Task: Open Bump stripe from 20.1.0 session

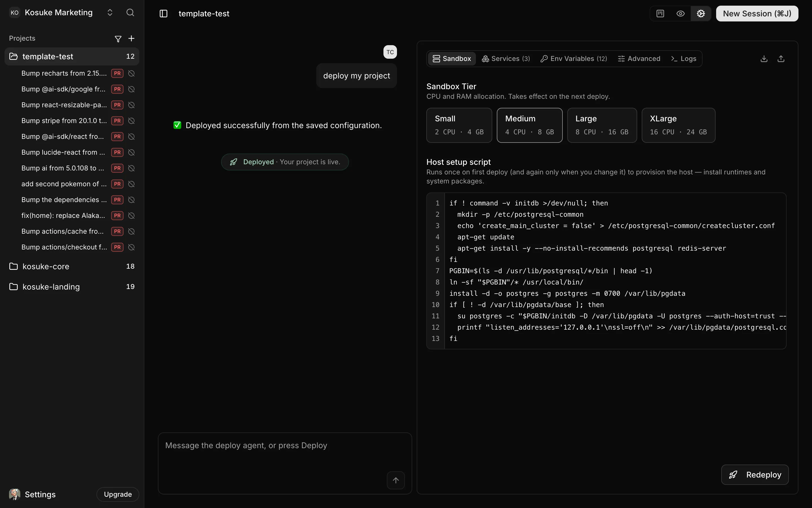Action: point(64,121)
